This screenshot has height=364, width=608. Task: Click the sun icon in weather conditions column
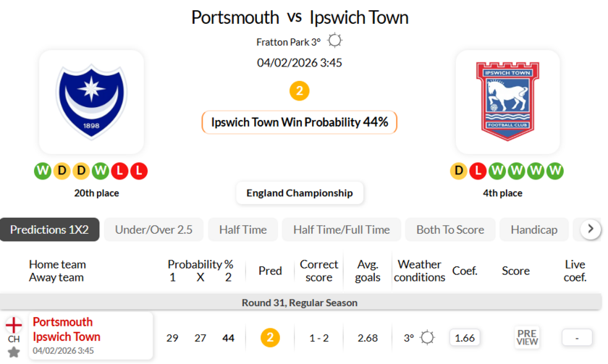click(428, 337)
